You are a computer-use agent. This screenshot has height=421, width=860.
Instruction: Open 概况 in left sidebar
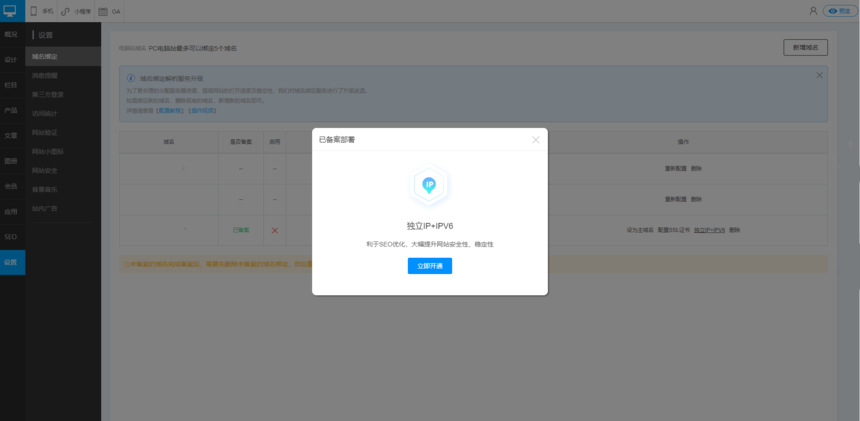(x=12, y=34)
